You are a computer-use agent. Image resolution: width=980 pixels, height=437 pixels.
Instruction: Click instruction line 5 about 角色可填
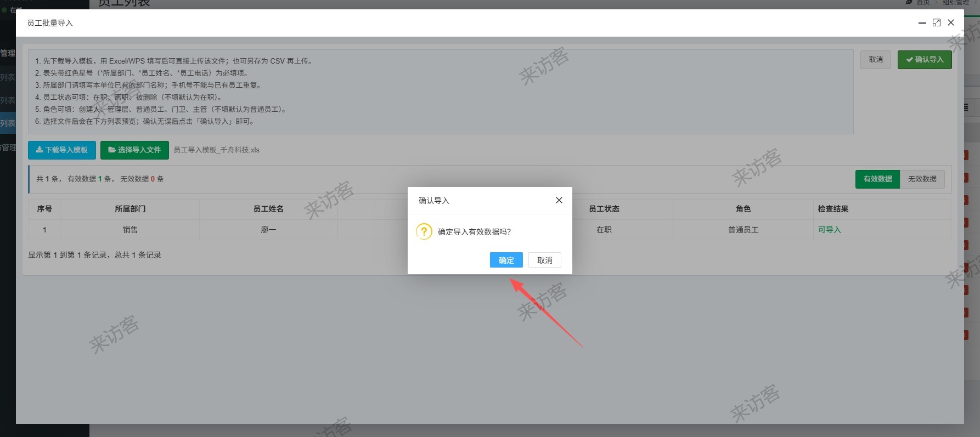pyautogui.click(x=162, y=109)
